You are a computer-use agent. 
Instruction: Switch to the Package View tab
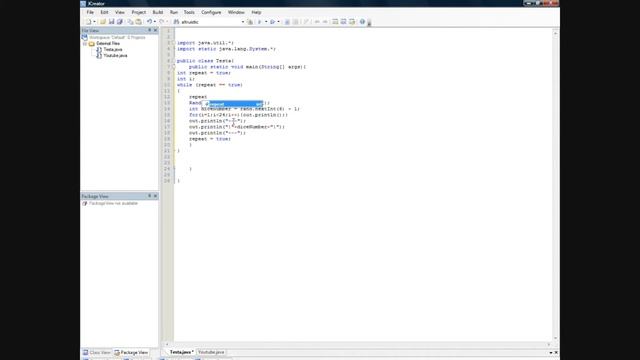[131, 352]
